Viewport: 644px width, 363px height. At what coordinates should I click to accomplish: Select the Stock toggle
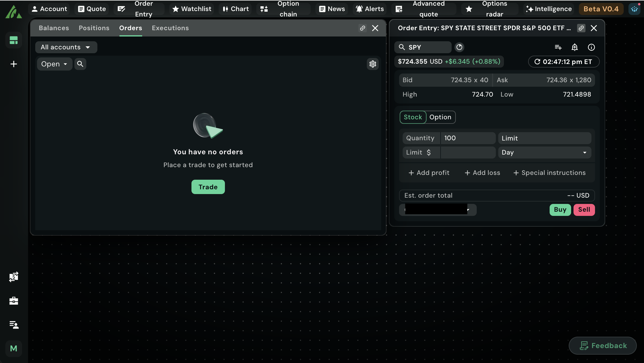413,117
